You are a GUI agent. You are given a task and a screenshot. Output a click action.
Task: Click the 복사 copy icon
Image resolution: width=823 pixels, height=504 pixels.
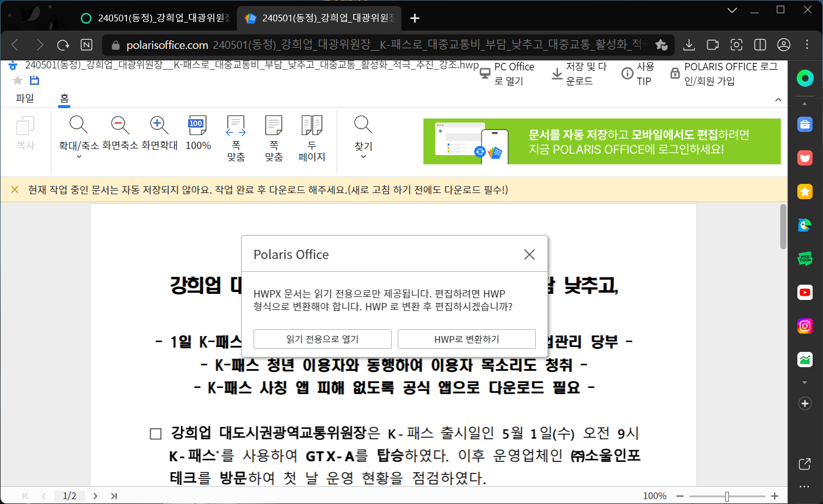click(x=26, y=126)
